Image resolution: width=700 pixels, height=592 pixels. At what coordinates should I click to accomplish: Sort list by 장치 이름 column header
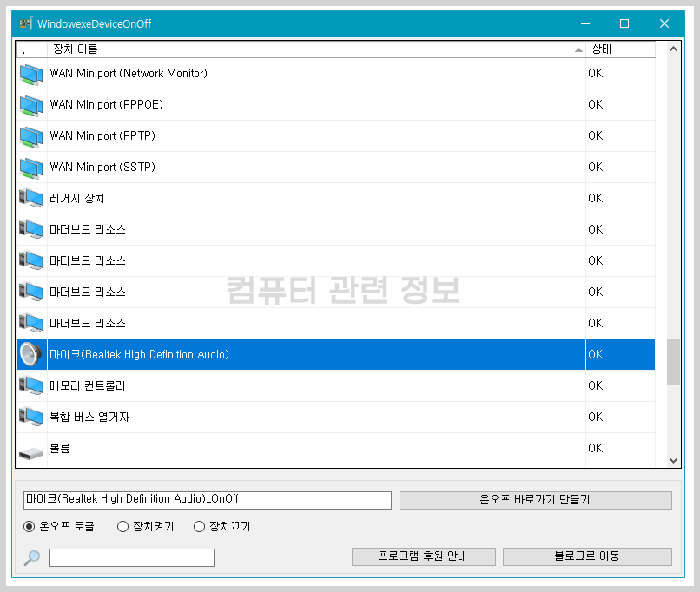(x=316, y=49)
